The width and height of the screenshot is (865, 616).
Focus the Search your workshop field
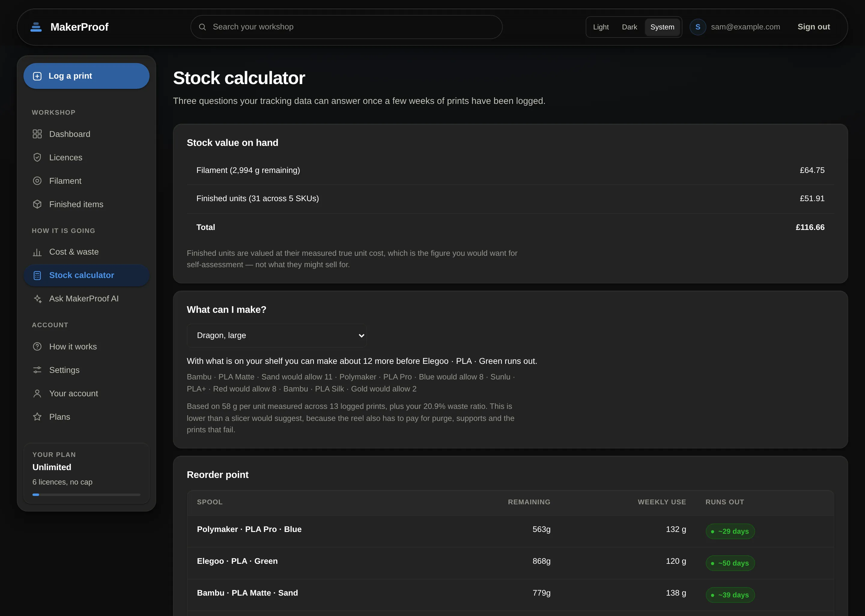pyautogui.click(x=346, y=27)
